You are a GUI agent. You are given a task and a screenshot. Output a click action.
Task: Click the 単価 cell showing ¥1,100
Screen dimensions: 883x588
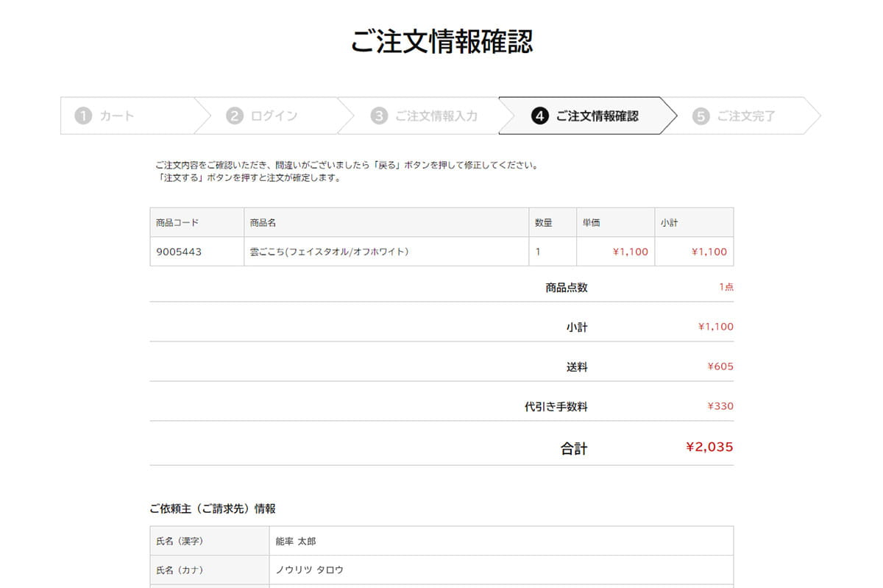click(630, 252)
